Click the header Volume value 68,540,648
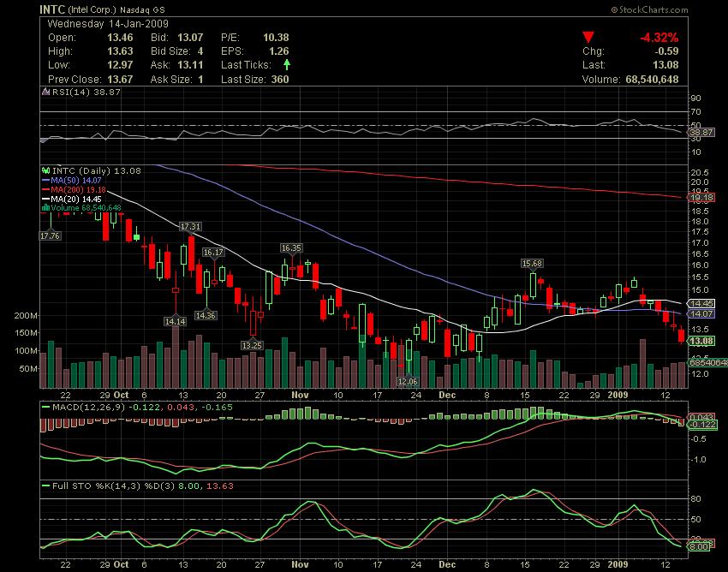 652,80
